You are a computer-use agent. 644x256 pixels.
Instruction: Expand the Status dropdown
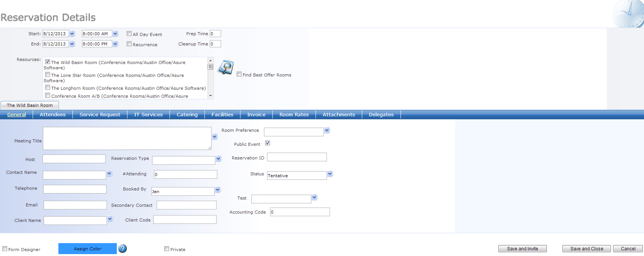(330, 174)
